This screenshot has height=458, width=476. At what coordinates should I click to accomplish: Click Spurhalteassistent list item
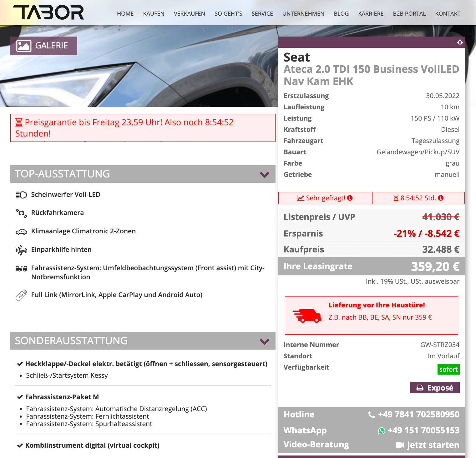(x=89, y=424)
